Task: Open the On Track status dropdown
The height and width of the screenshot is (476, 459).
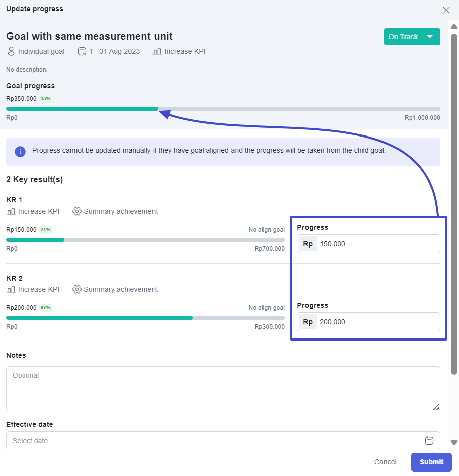Action: tap(412, 37)
